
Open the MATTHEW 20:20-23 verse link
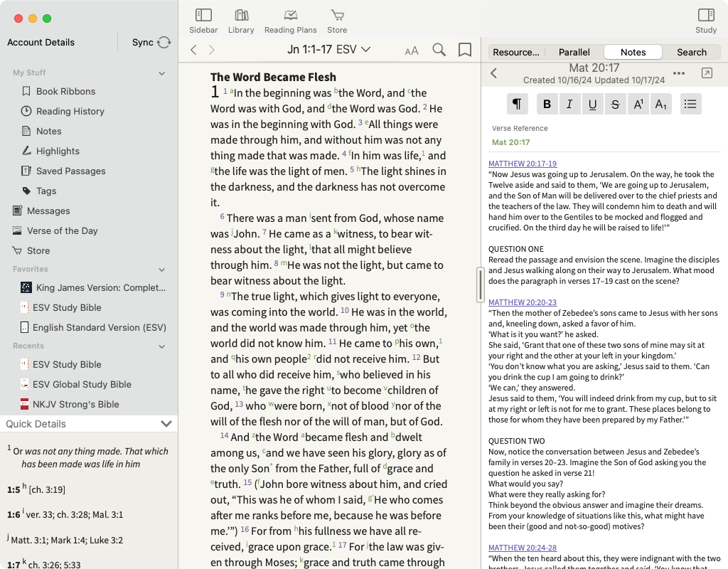coord(522,303)
